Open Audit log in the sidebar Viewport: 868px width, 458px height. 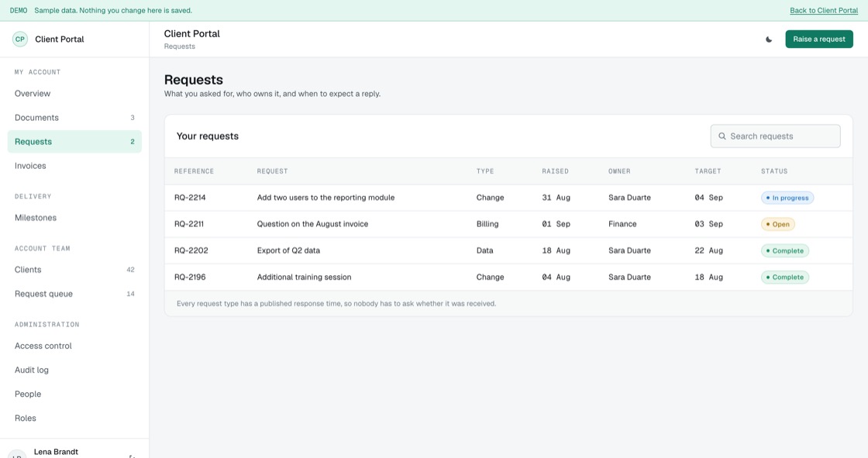[74, 370]
